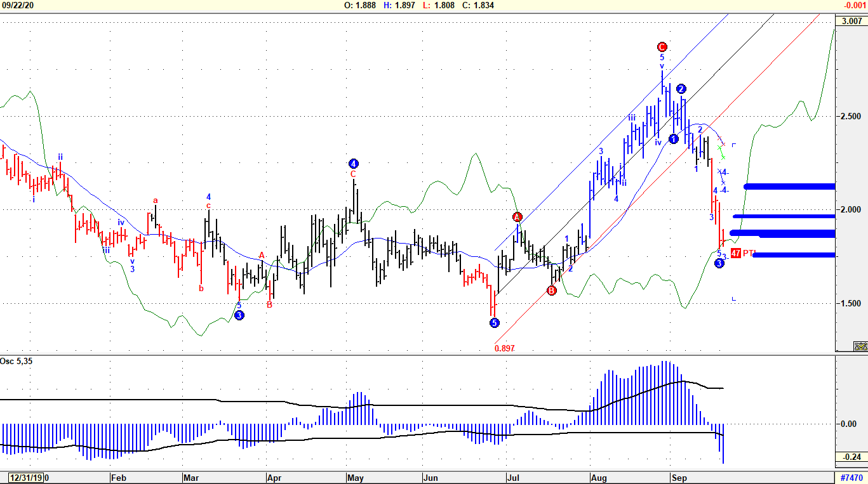Click the #7470 symbol code label
The image size is (868, 484).
pyautogui.click(x=851, y=478)
